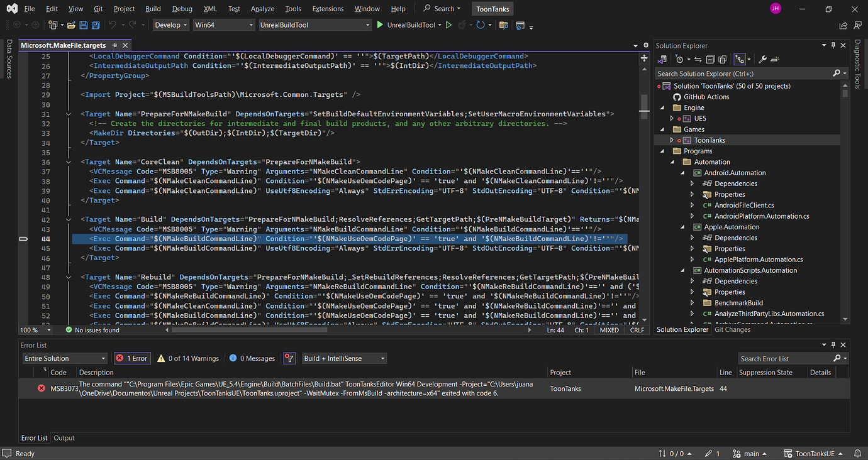Select the Save All icon
The width and height of the screenshot is (868, 460).
point(95,25)
